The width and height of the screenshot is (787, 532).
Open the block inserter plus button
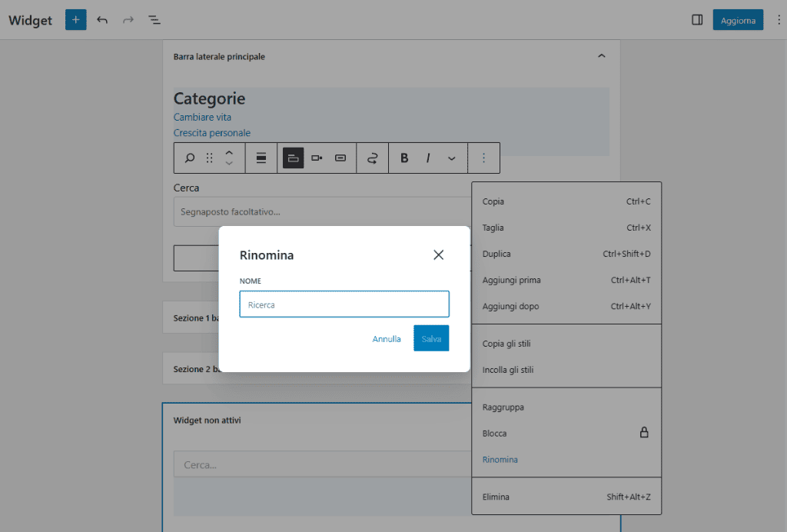click(x=76, y=20)
